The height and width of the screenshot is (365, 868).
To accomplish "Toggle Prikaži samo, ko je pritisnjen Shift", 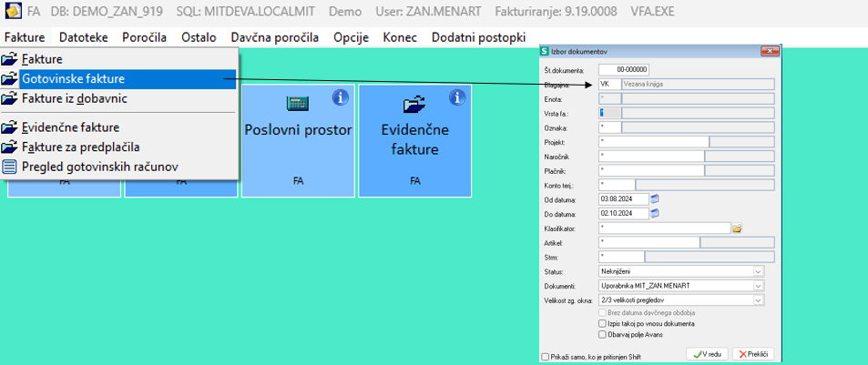I will coord(546,357).
